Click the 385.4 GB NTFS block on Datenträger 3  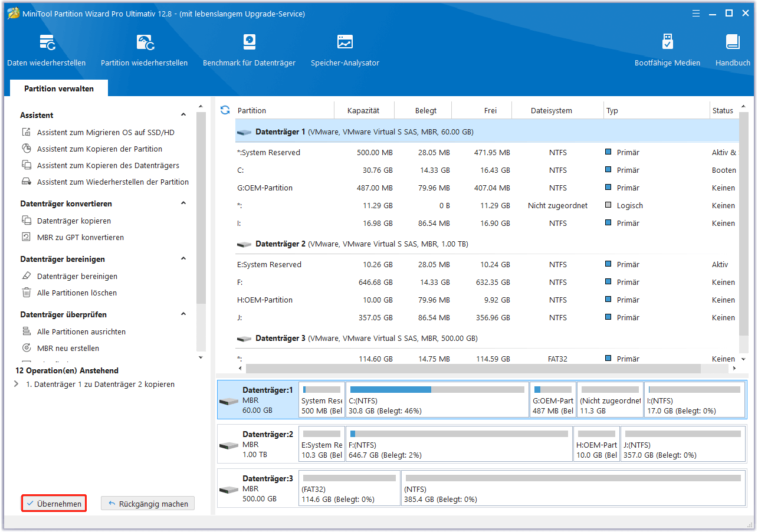click(x=572, y=488)
